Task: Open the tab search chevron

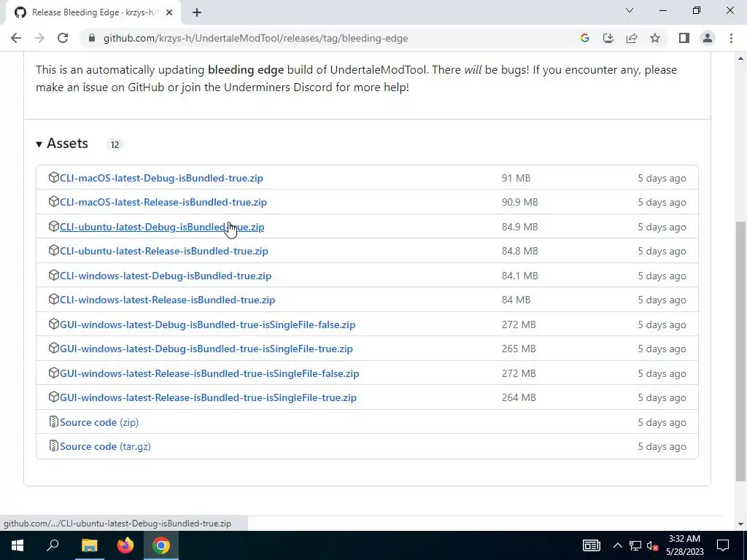Action: pyautogui.click(x=630, y=10)
